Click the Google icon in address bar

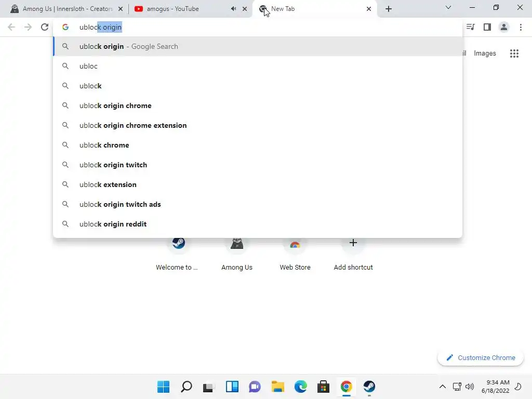click(65, 27)
